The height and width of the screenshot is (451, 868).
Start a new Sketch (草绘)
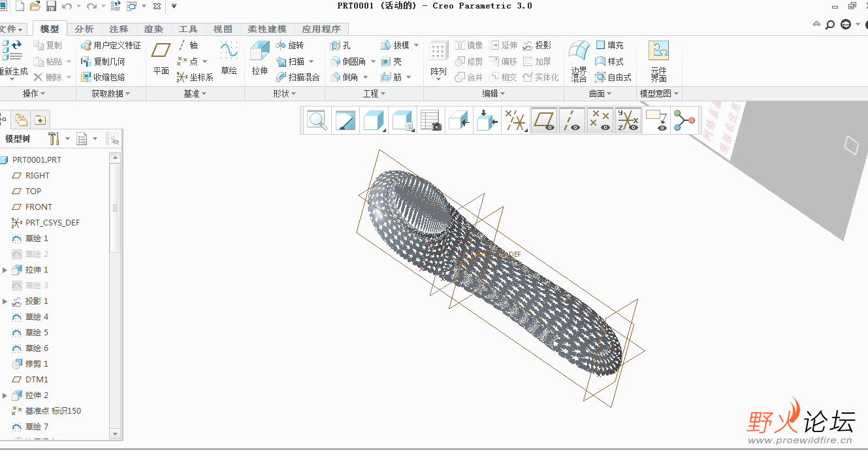[x=229, y=59]
